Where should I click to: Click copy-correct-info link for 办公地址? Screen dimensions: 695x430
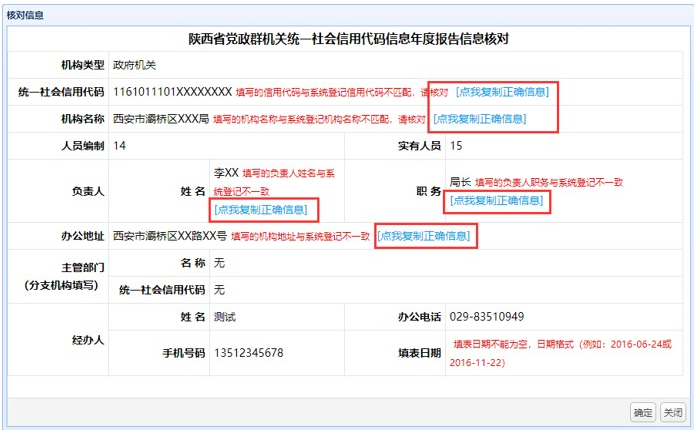point(423,236)
